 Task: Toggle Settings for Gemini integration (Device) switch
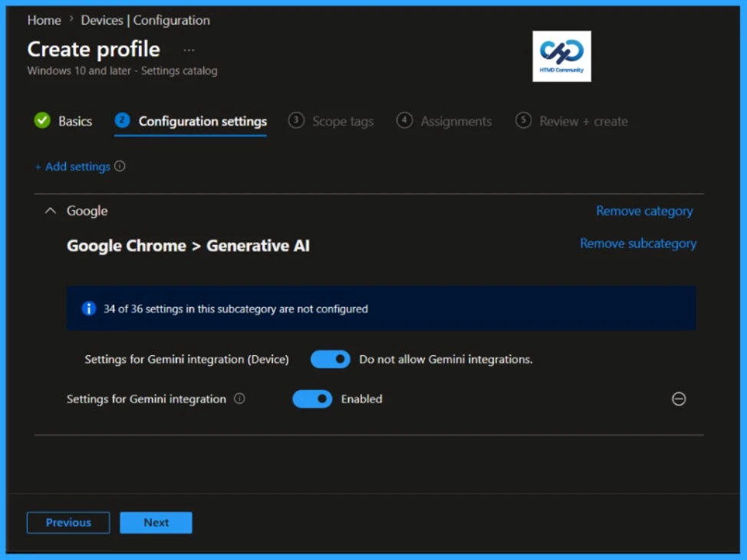click(330, 359)
